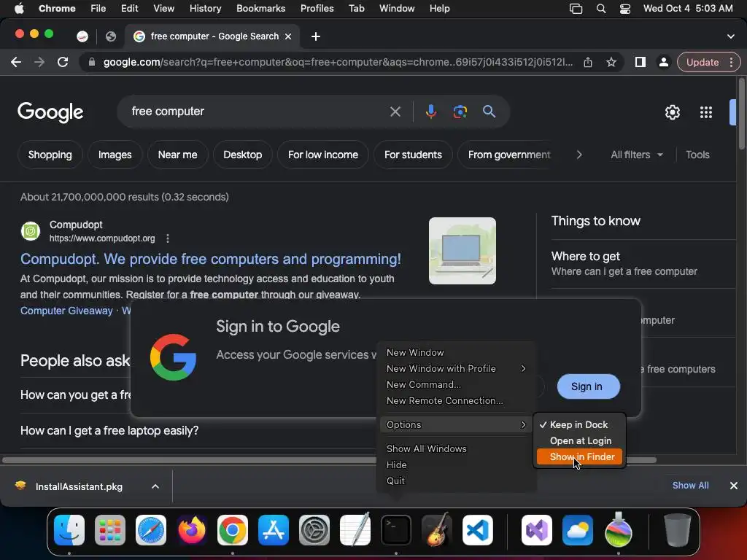Open InstallAssistant.pkg download options chevron
This screenshot has height=560, width=747.
155,486
